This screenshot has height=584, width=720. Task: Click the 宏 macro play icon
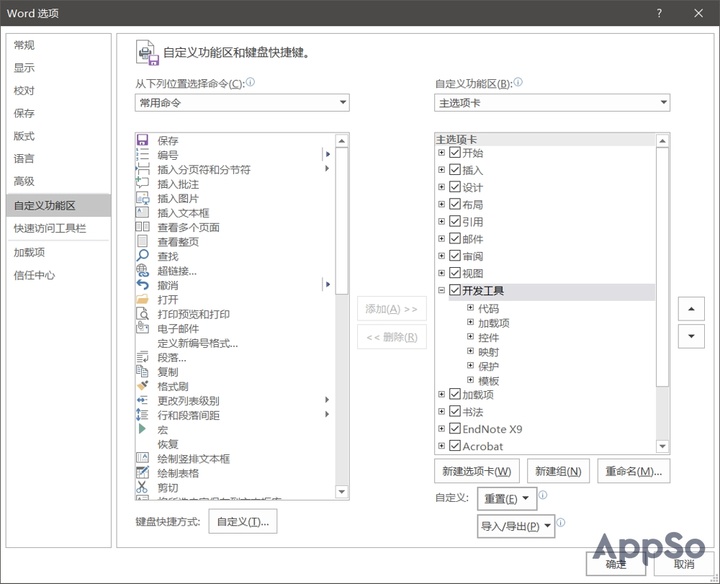click(142, 429)
